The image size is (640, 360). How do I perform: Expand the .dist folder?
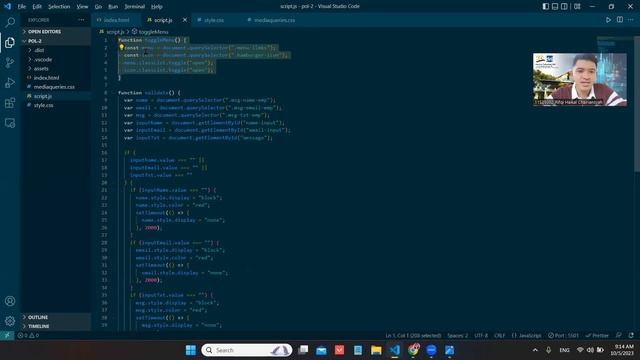point(56,50)
